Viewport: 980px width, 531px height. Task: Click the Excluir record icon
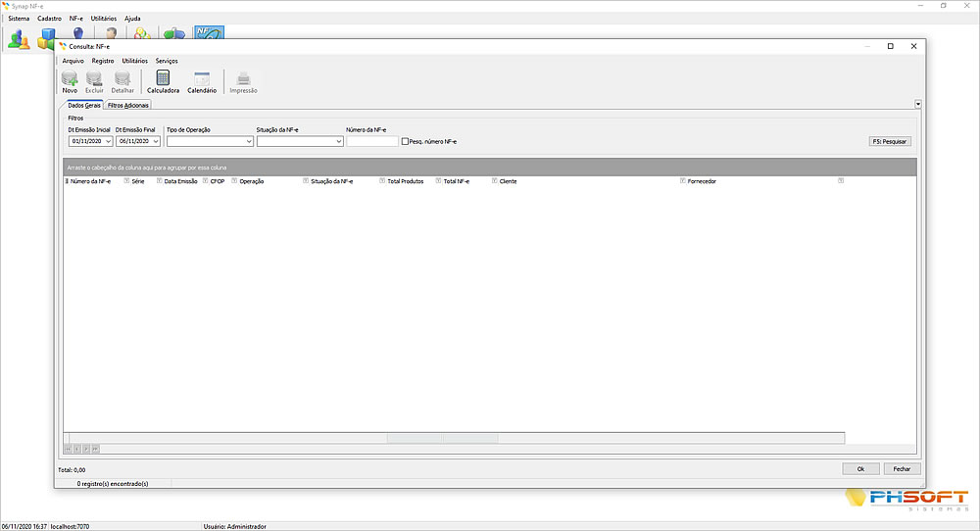pos(94,81)
